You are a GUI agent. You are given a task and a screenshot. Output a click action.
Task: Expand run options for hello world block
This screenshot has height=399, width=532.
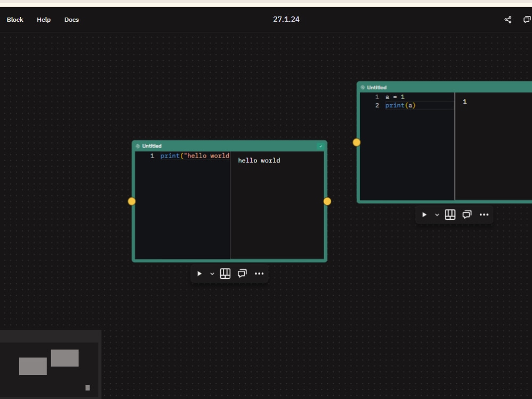tap(212, 273)
